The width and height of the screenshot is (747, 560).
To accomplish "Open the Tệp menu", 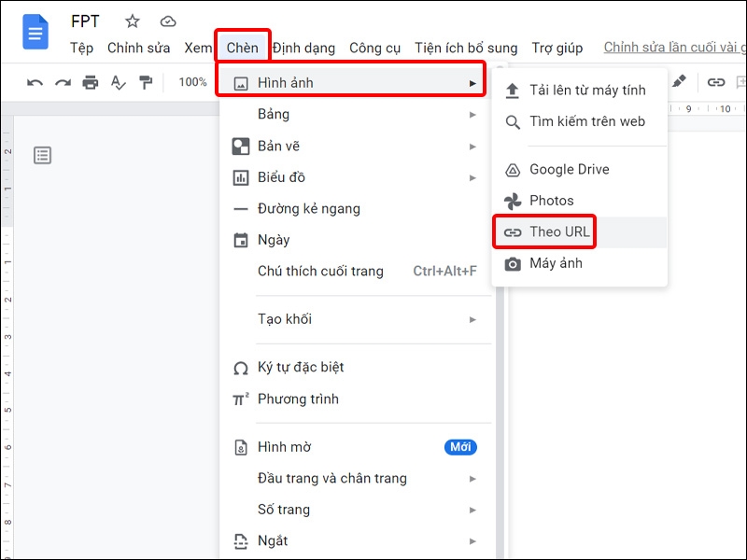I will click(x=81, y=49).
